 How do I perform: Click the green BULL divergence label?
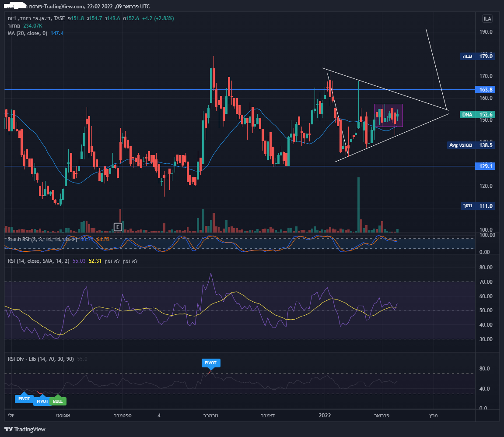[x=58, y=401]
